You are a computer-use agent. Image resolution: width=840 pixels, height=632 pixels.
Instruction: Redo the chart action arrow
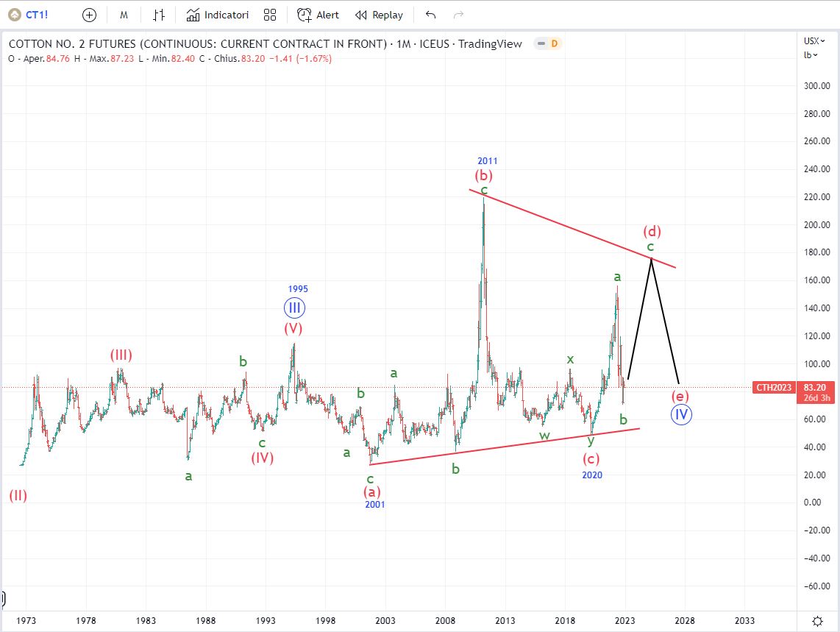tap(458, 15)
